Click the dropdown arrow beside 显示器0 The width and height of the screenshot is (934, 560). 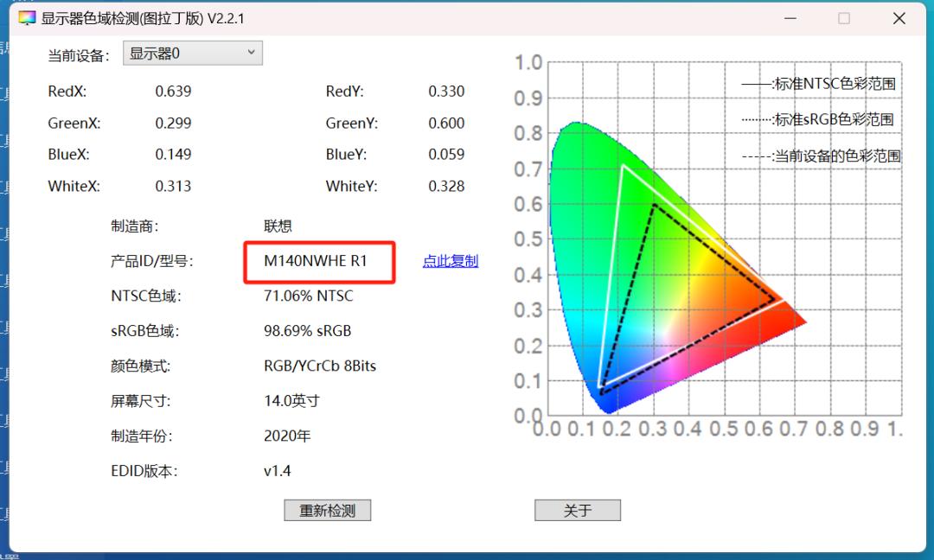(253, 53)
